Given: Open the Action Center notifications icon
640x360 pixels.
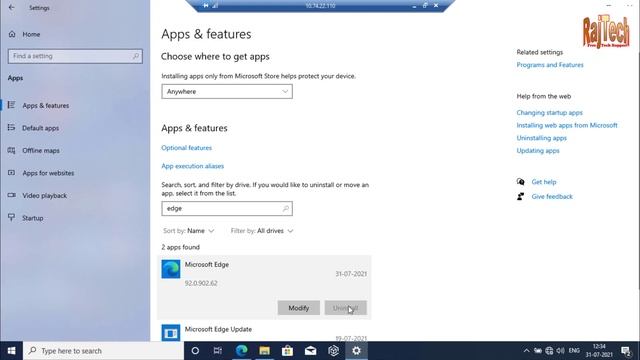Looking at the screenshot, I should (626, 351).
